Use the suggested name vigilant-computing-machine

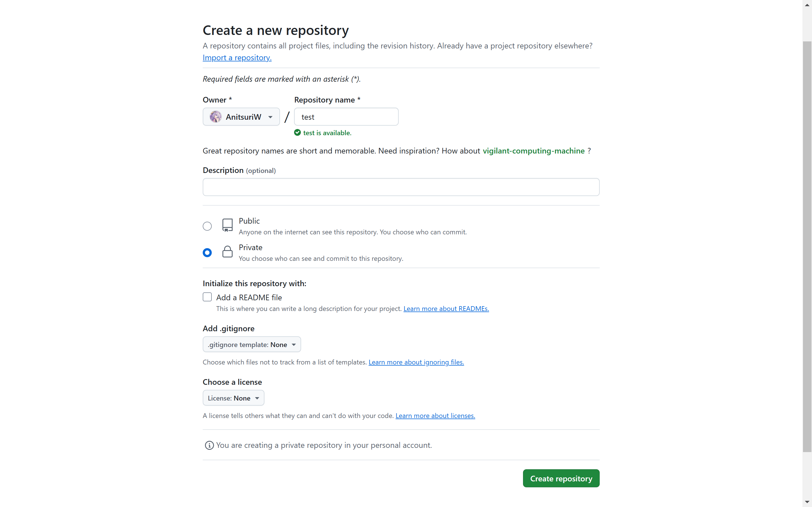click(x=533, y=151)
